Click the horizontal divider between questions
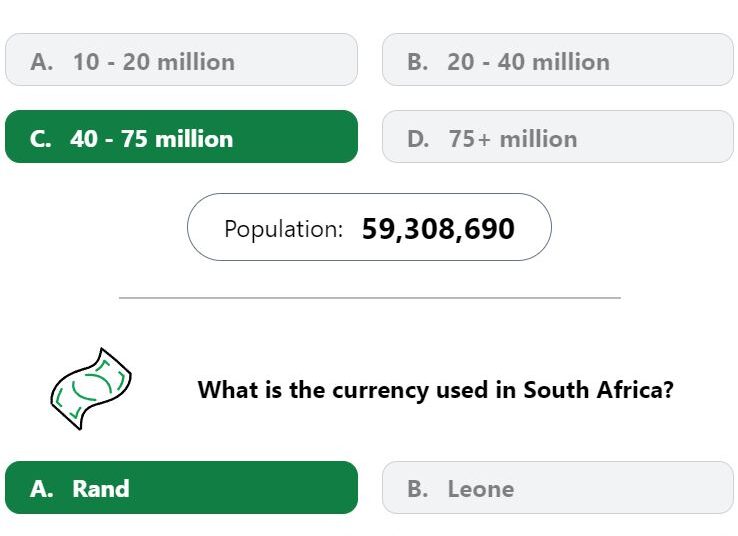The height and width of the screenshot is (536, 738). click(x=370, y=298)
